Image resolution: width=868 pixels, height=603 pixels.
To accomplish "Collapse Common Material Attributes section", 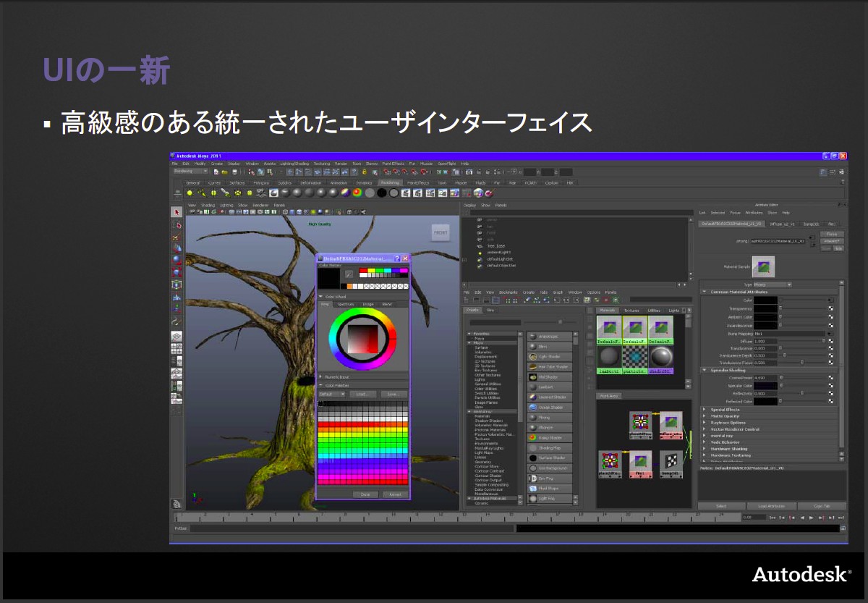I will (x=705, y=292).
